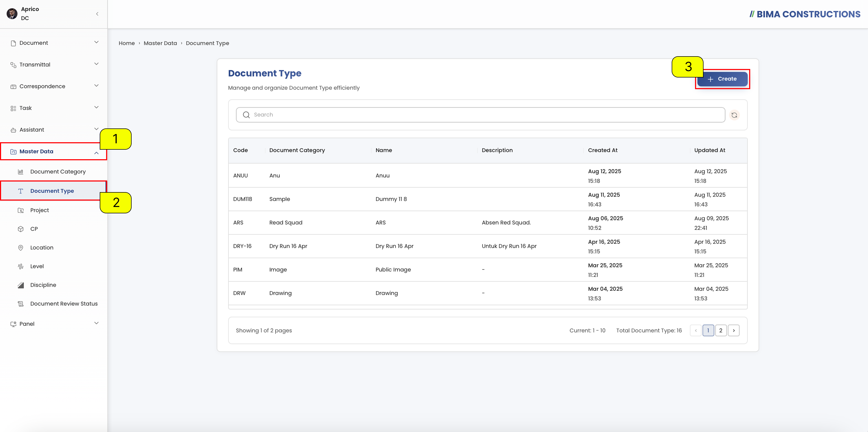Click the Document menu page icon
The image size is (868, 432).
pyautogui.click(x=13, y=43)
